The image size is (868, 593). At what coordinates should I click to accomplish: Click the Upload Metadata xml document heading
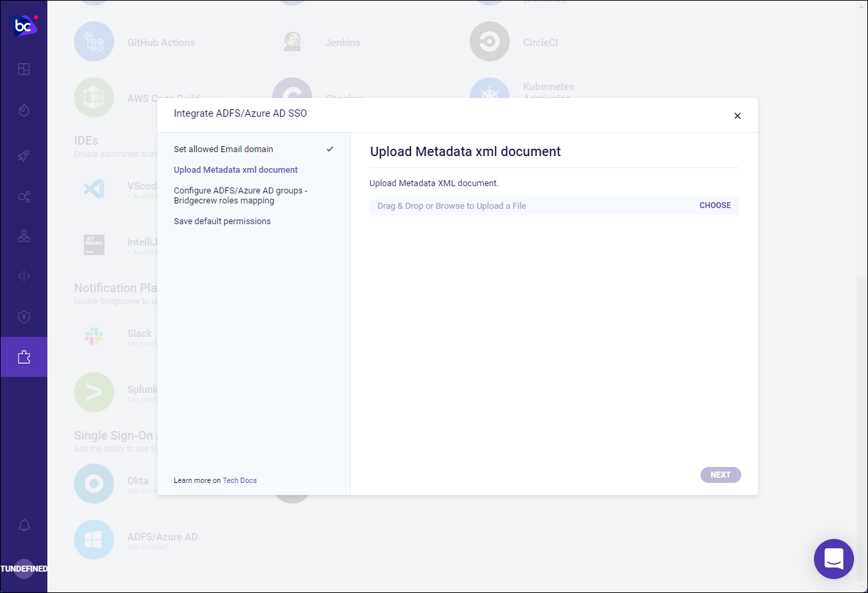(466, 151)
